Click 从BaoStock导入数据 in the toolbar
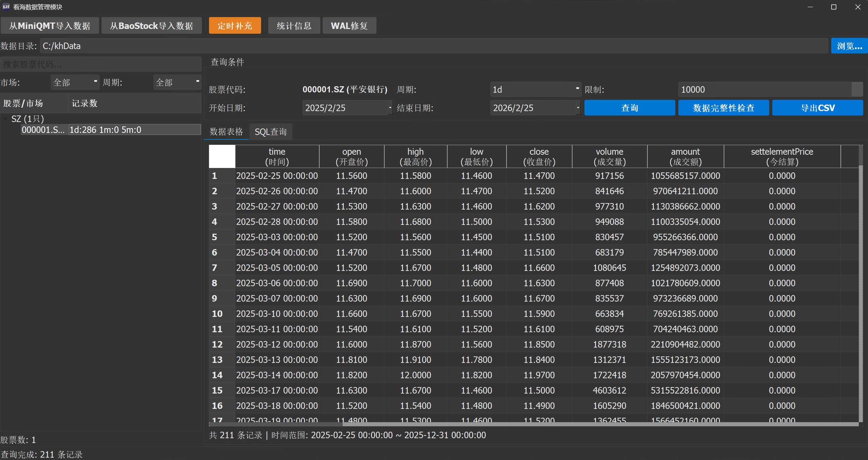The image size is (868, 460). click(x=151, y=26)
